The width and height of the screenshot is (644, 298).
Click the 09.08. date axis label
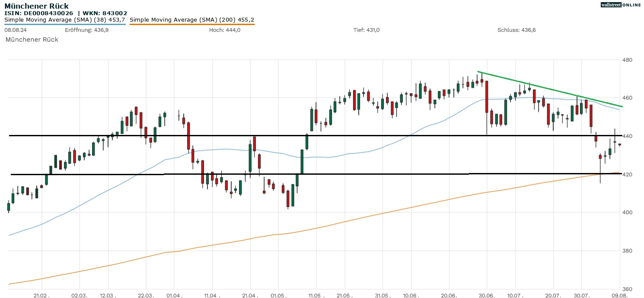pyautogui.click(x=620, y=295)
